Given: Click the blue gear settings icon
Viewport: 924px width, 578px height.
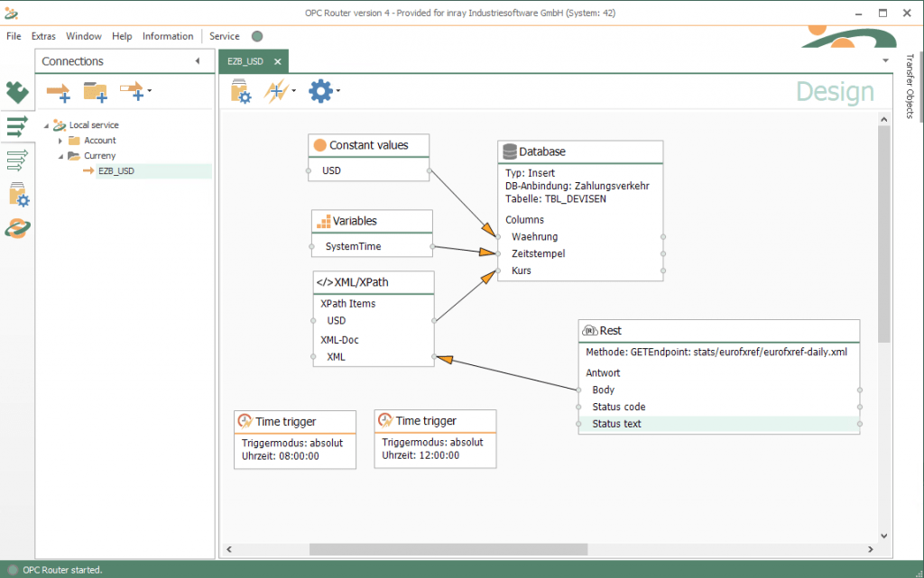Looking at the screenshot, I should (320, 91).
